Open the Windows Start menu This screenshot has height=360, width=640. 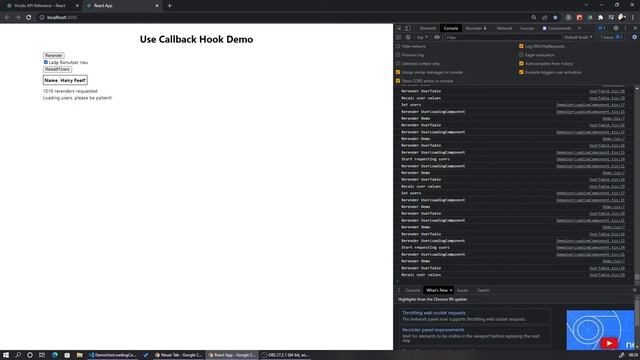tap(6, 355)
